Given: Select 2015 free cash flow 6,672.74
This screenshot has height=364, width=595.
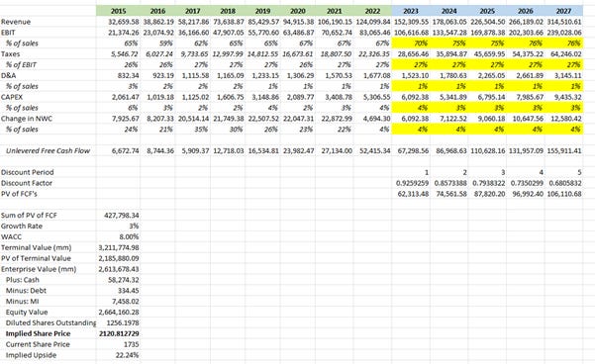Looking at the screenshot, I should (x=126, y=151).
